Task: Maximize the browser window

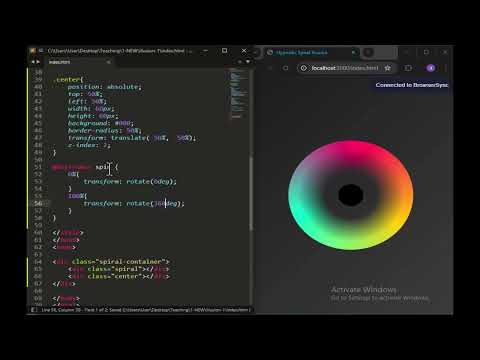Action: pyautogui.click(x=426, y=52)
